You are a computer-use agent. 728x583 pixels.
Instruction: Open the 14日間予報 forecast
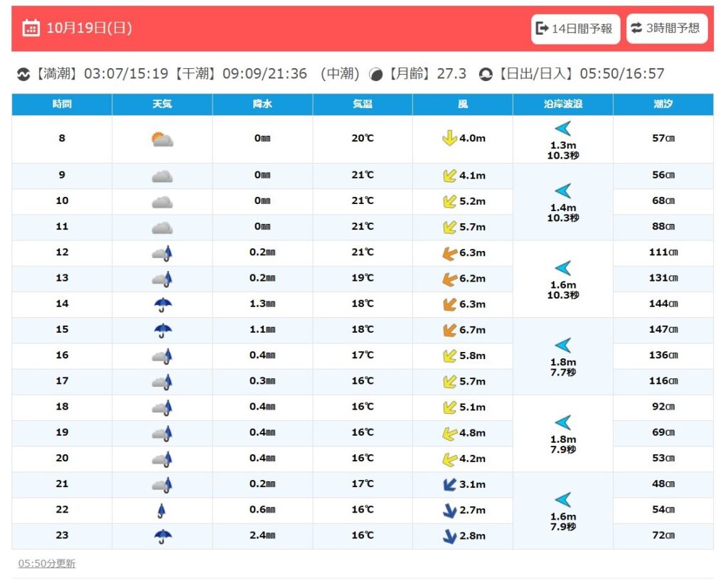pyautogui.click(x=575, y=29)
